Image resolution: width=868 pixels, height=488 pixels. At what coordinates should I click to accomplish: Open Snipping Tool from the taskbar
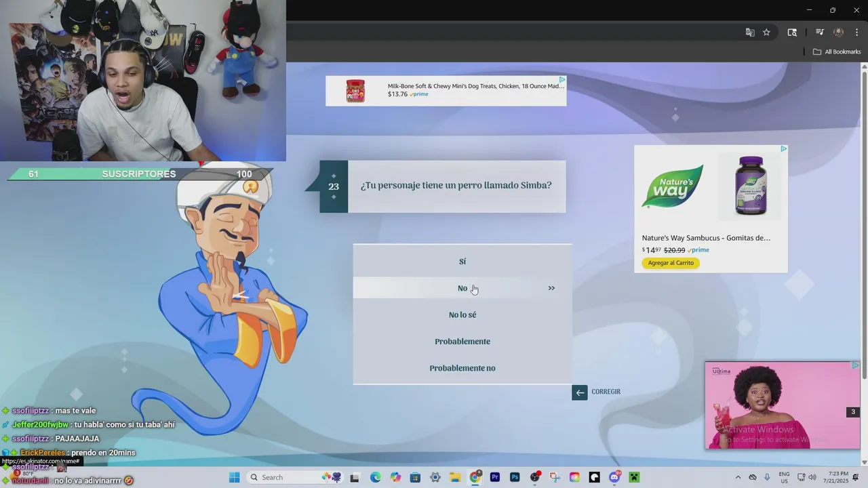(x=555, y=477)
